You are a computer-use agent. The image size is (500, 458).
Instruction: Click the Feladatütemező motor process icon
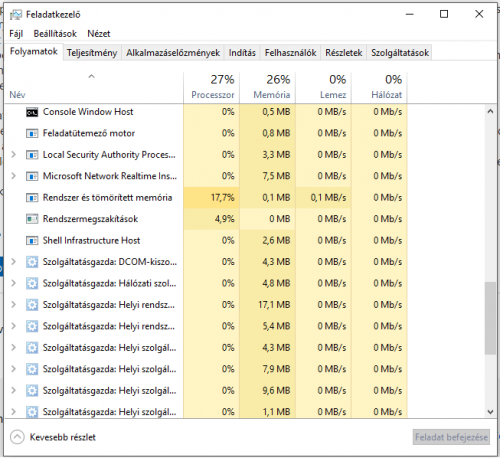(x=32, y=134)
